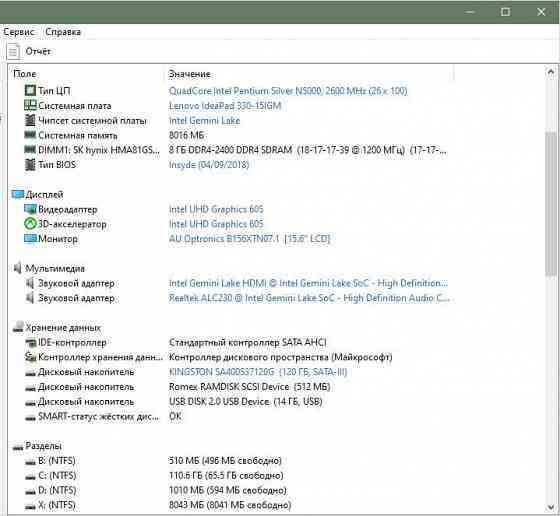Viewport: 560px width, 516px height.
Task: Open the AU Optronics B156XTN07.1 monitor link
Action: [250, 239]
